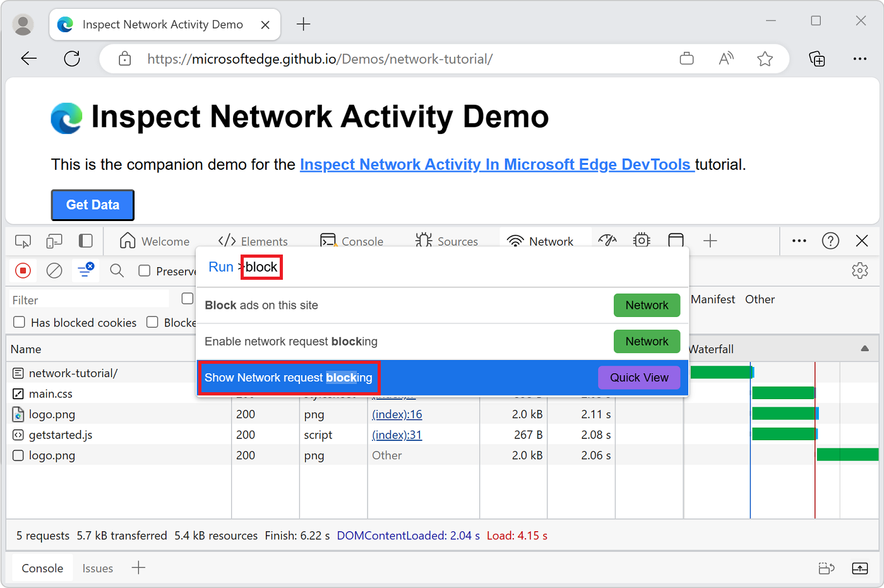Screen dimensions: 884x588
Task: Open the network request search
Action: click(116, 270)
